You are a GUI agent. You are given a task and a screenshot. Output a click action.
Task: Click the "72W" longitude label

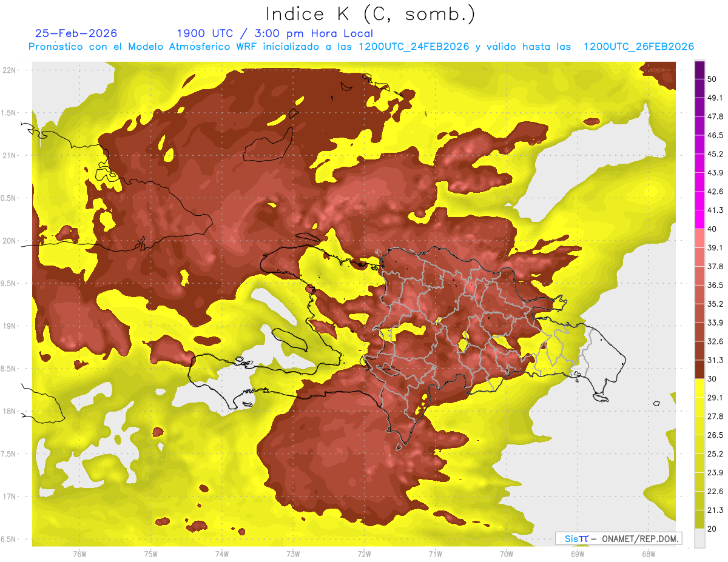[x=364, y=554]
